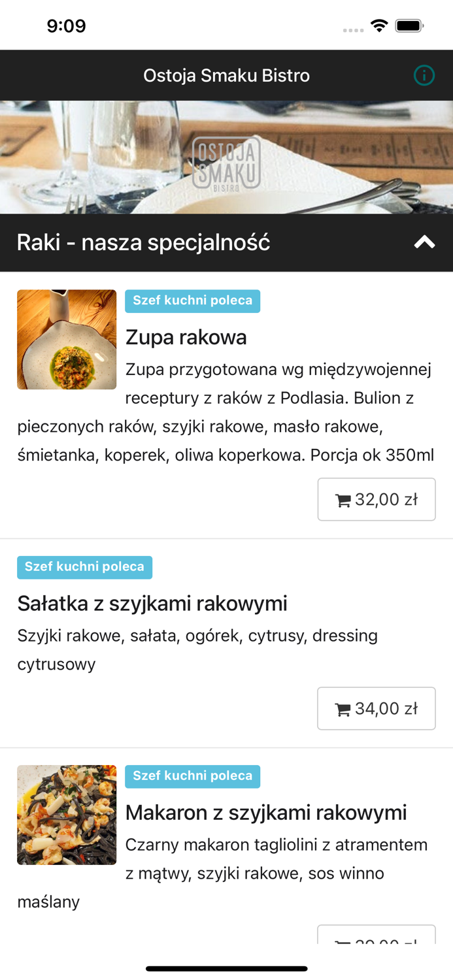Screen dimensions: 453x980
Task: Click the 'Szef kuchni poleca' badge on Makaron dish
Action: click(192, 777)
